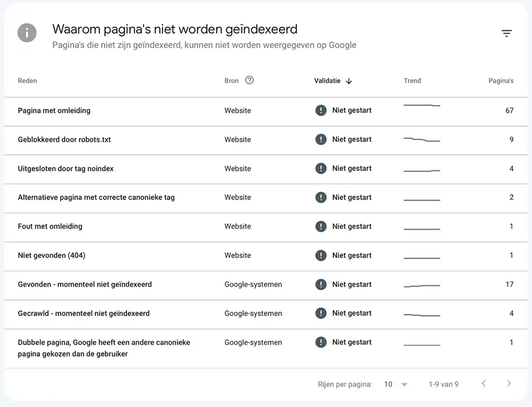Toggle sort arrow next to Validatie

click(349, 81)
